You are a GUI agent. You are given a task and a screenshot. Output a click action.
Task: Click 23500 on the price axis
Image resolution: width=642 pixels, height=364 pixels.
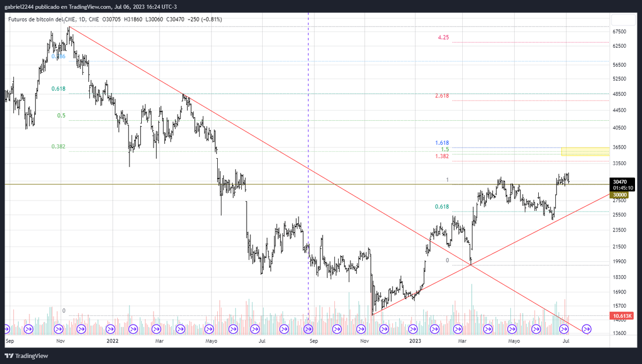[621, 230]
